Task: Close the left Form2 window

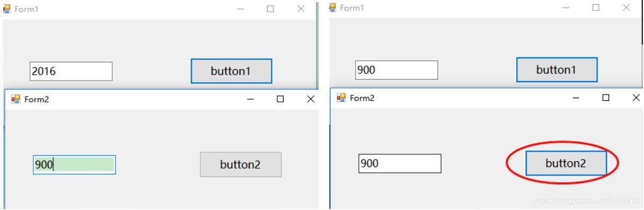Action: click(311, 99)
